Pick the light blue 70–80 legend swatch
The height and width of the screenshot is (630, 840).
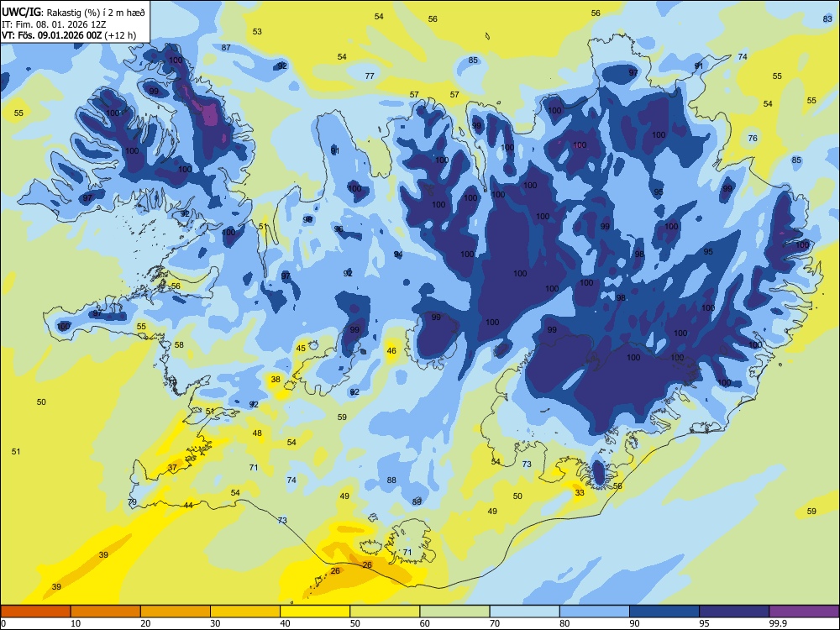pyautogui.click(x=524, y=612)
